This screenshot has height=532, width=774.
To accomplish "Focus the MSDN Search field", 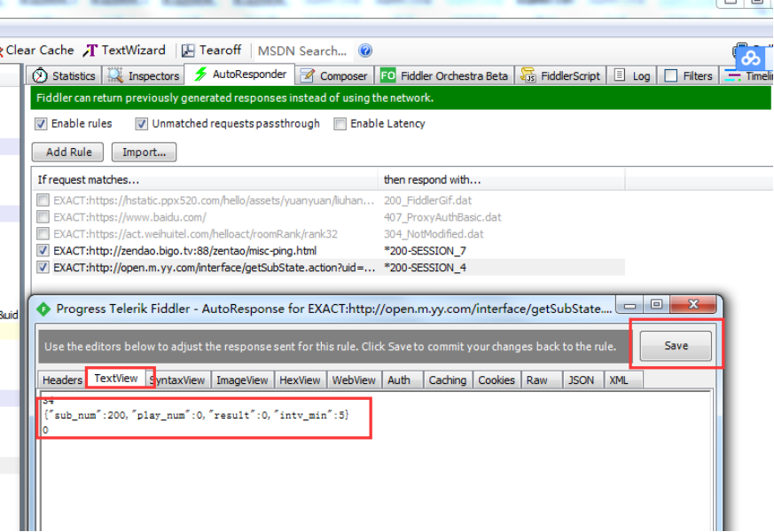I will click(302, 51).
